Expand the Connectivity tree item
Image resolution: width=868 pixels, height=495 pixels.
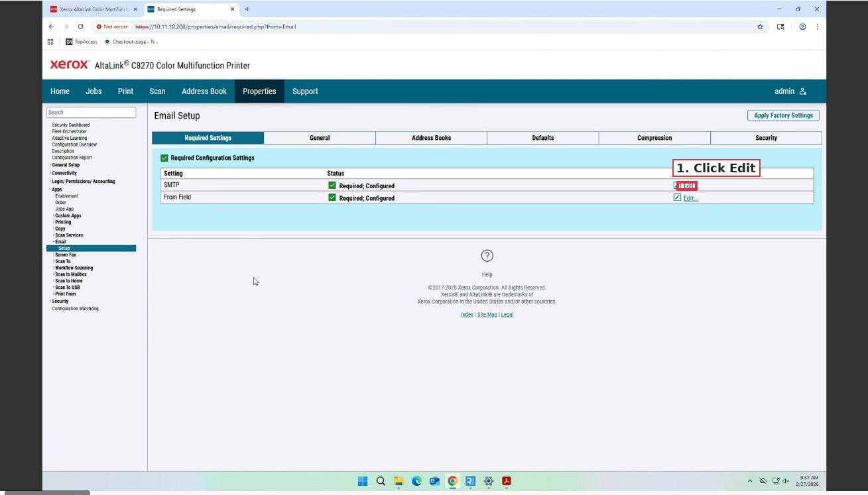pos(64,173)
